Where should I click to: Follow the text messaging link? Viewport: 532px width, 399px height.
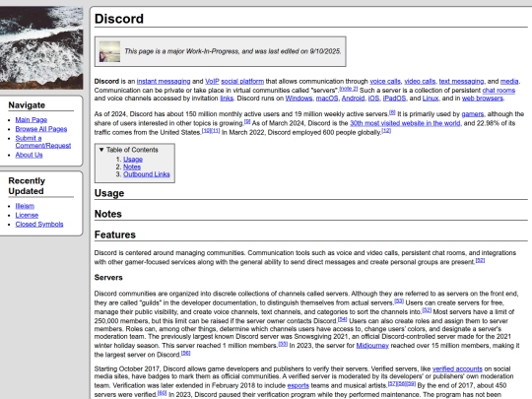click(x=461, y=82)
